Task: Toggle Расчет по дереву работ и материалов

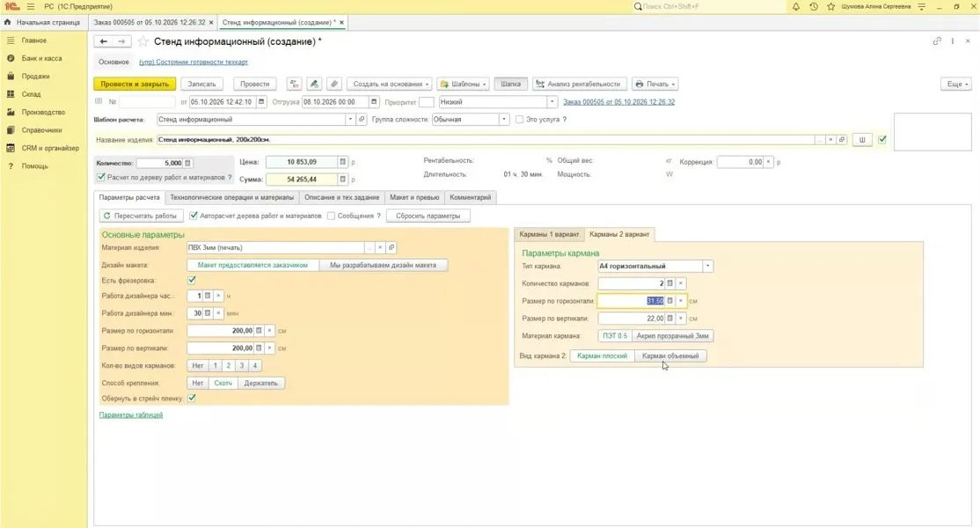Action: 101,178
